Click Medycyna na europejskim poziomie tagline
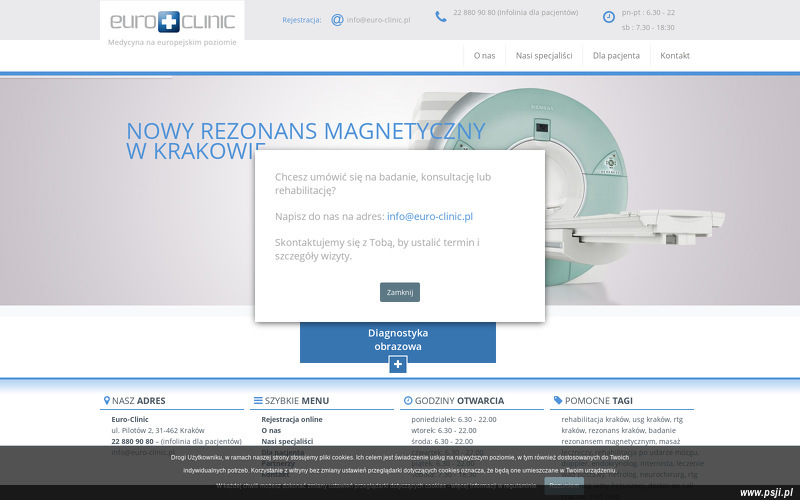This screenshot has height=500, width=800. [x=172, y=42]
